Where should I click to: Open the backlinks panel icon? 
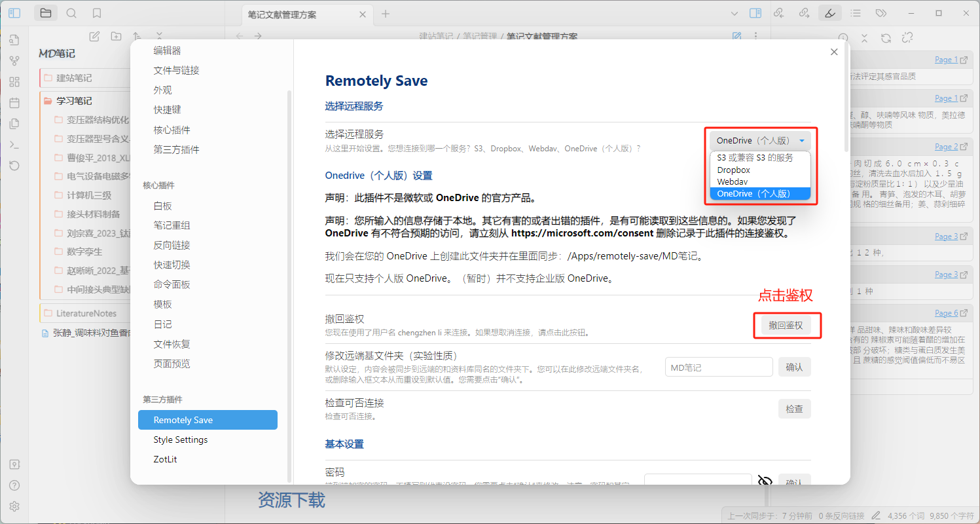coord(779,12)
